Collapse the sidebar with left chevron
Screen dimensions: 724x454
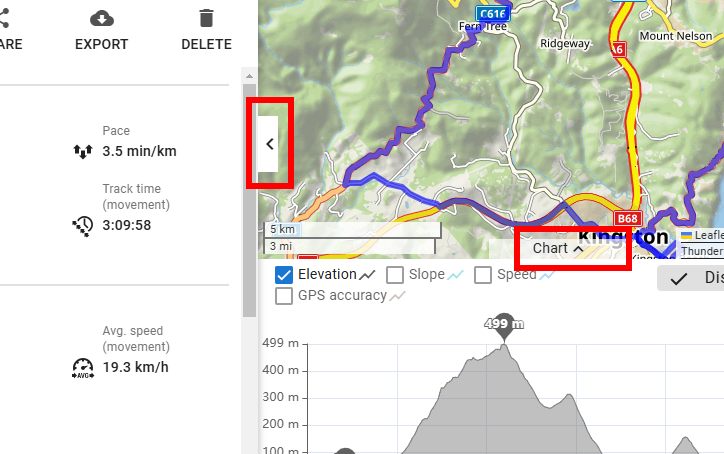pyautogui.click(x=269, y=143)
